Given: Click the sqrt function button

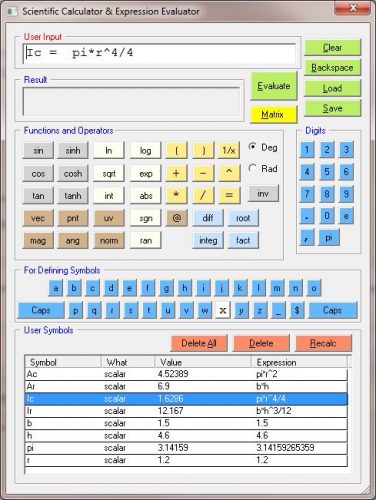Looking at the screenshot, I should click(x=109, y=173).
